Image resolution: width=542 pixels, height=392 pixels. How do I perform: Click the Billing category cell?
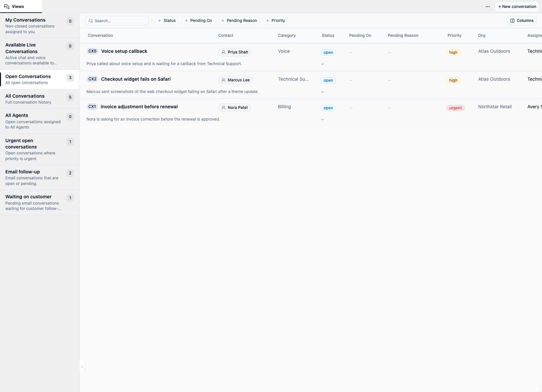[x=284, y=107]
